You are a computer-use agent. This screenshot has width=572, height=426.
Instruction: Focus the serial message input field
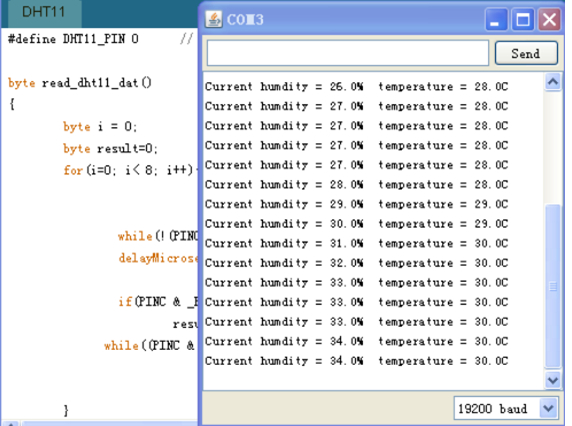pos(348,53)
